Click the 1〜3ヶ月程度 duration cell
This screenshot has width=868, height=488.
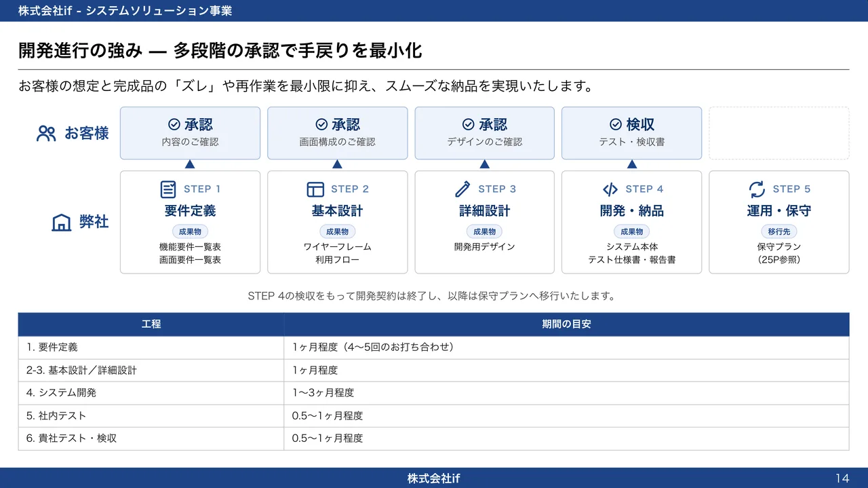pyautogui.click(x=566, y=393)
